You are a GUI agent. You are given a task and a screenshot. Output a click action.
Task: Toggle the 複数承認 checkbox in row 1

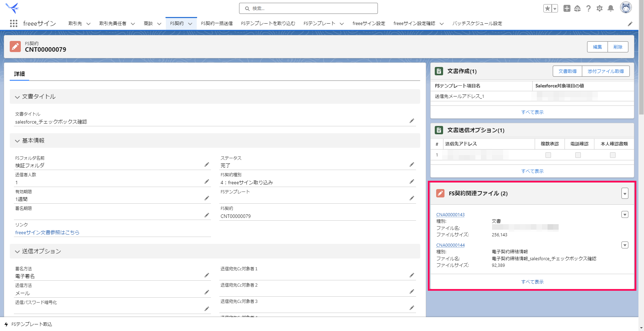pyautogui.click(x=548, y=155)
